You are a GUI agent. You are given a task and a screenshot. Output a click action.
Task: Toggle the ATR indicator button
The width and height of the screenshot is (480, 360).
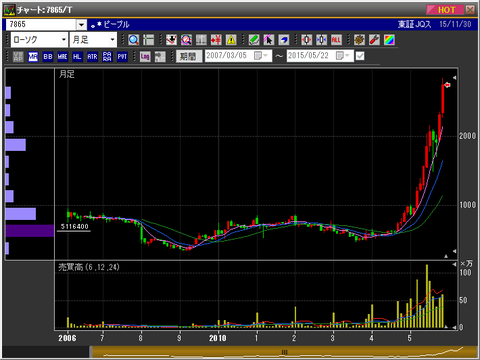point(92,56)
